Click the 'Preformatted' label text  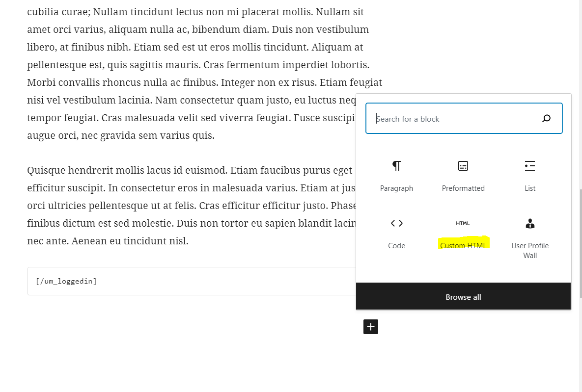tap(463, 188)
